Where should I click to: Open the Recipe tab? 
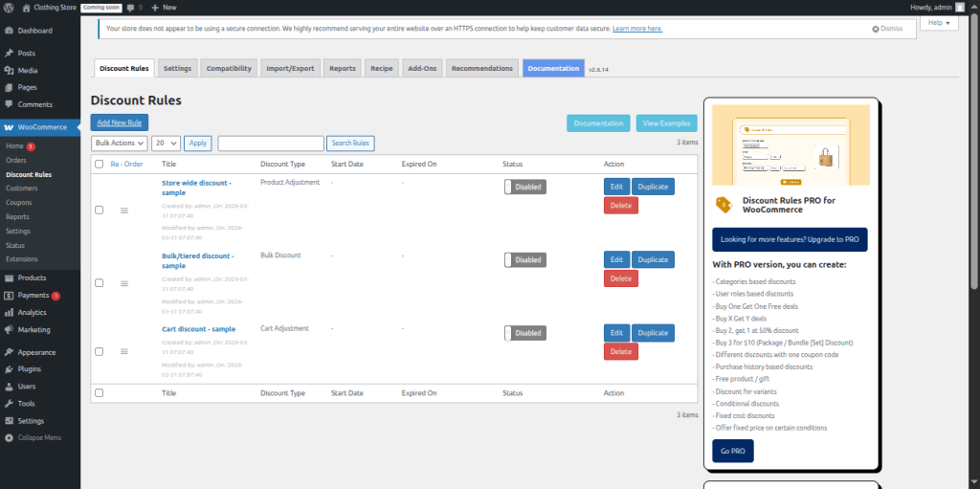381,68
